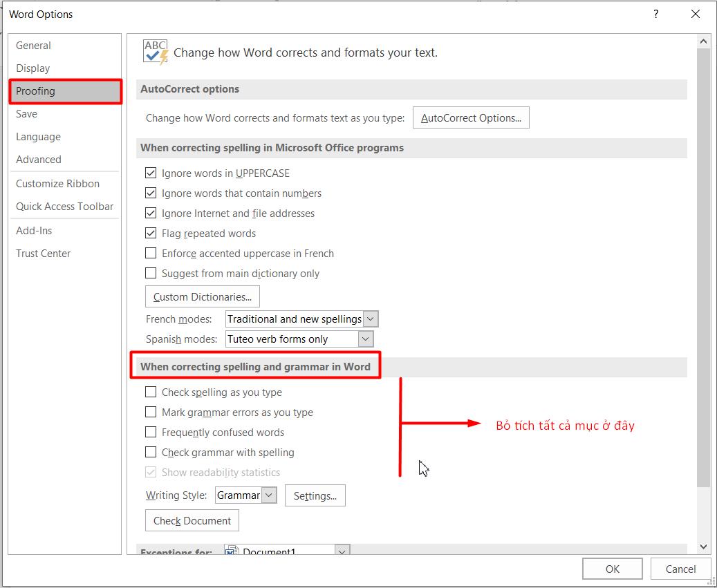Click the scrollbar down arrow
The width and height of the screenshot is (717, 588).
[703, 547]
